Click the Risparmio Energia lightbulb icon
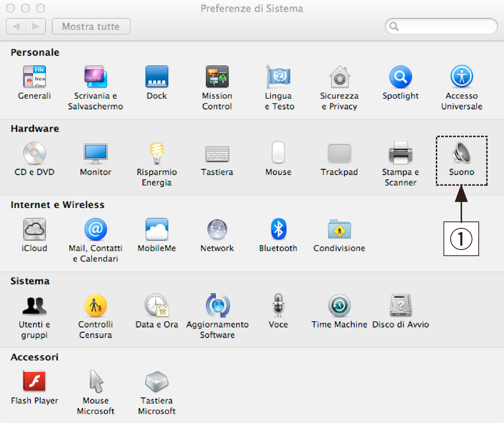Image resolution: width=504 pixels, height=423 pixels. (x=157, y=153)
